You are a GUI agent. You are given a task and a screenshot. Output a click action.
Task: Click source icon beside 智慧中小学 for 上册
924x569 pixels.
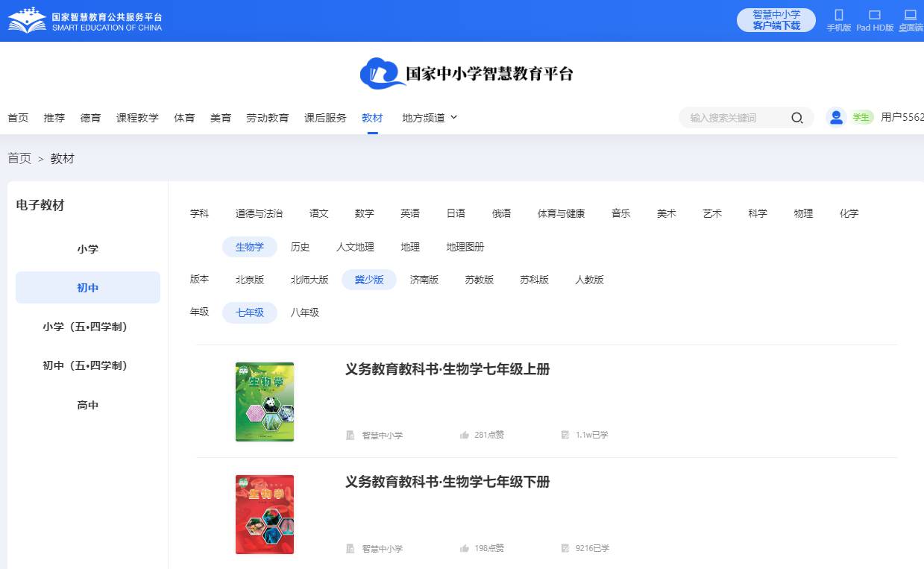[x=351, y=435]
